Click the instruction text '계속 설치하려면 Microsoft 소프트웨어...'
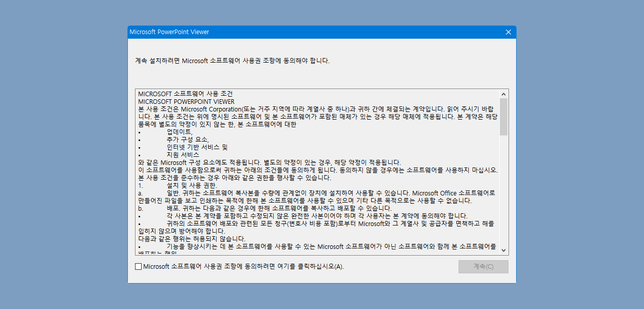644x309 pixels. [232, 61]
